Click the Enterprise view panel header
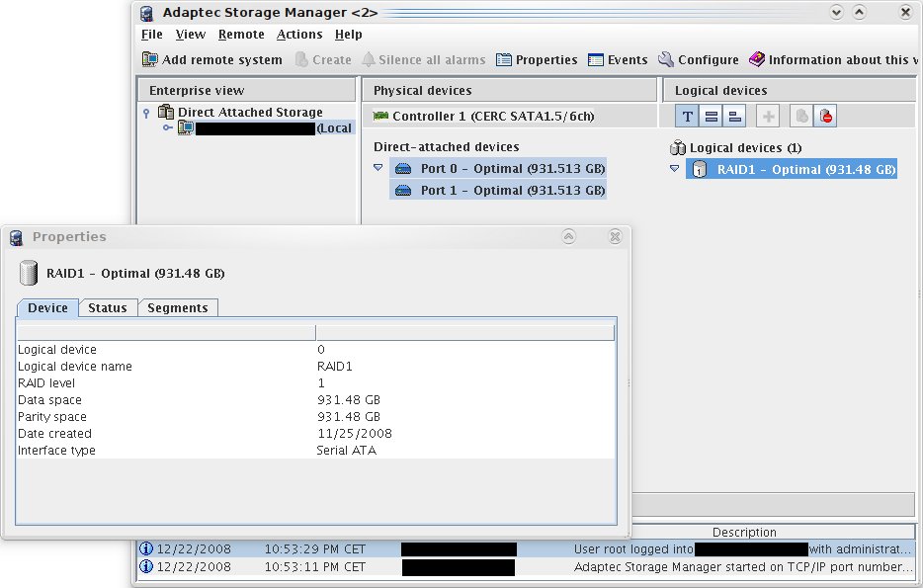Image resolution: width=923 pixels, height=588 pixels. pyautogui.click(x=247, y=91)
